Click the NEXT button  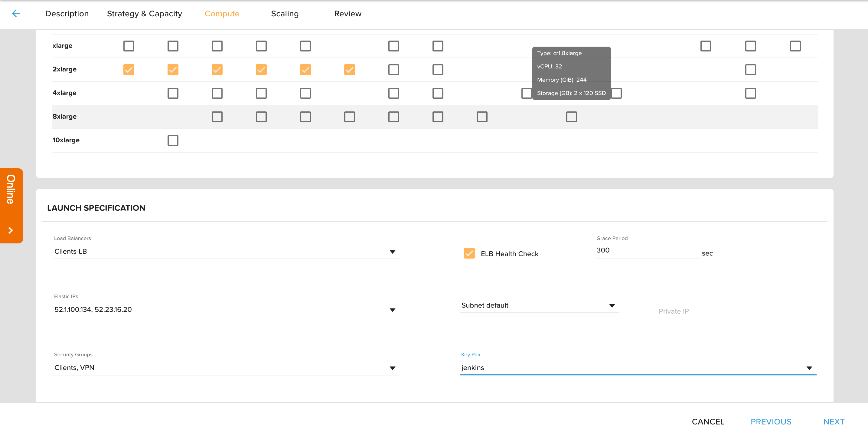(834, 422)
